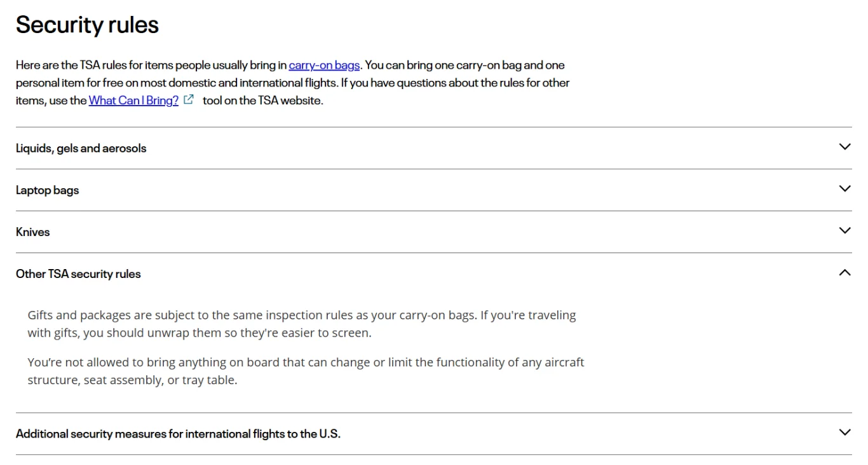The image size is (868, 465).
Task: Expand the Laptop bags section title
Action: coord(47,190)
